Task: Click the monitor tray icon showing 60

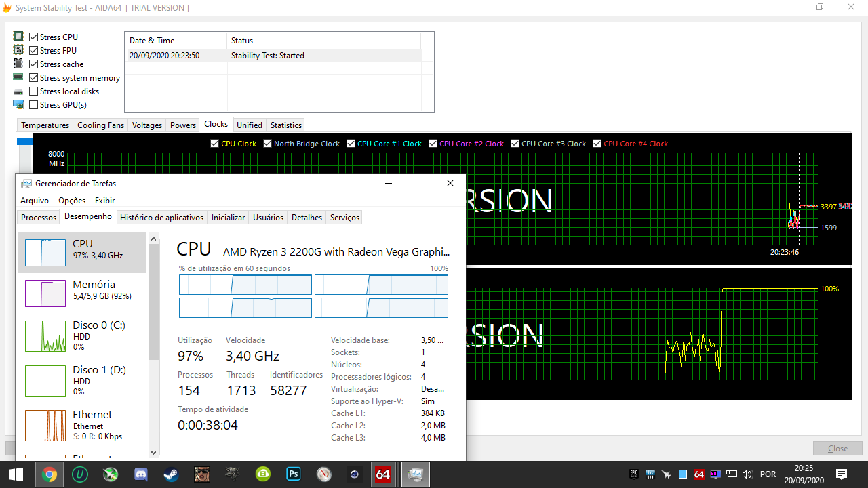Action: point(715,474)
